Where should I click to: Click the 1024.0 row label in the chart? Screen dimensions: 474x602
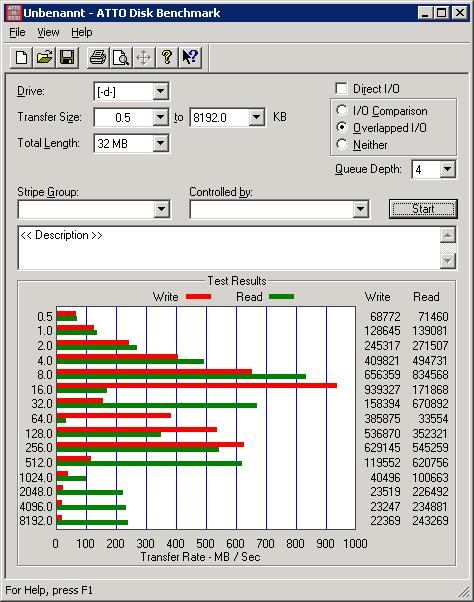(x=36, y=477)
